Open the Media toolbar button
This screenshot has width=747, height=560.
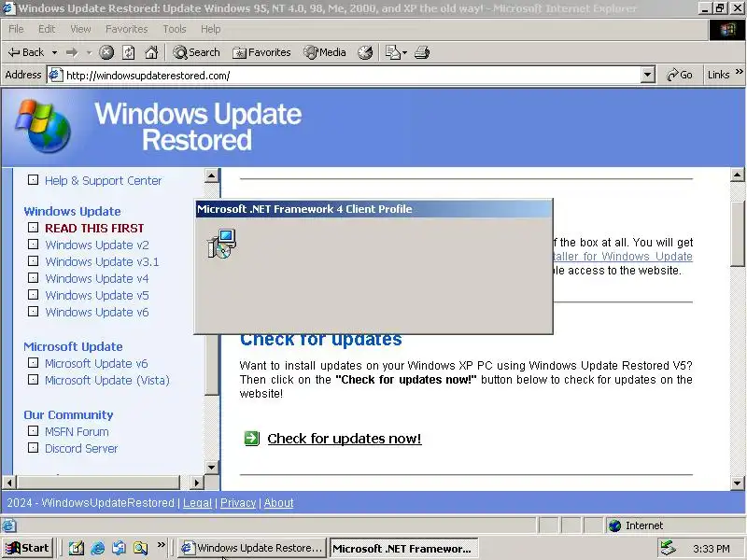325,52
